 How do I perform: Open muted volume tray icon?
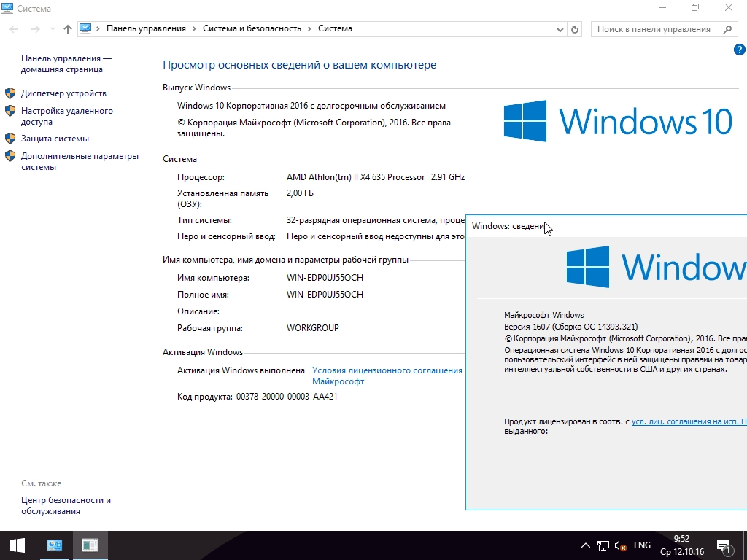point(620,545)
